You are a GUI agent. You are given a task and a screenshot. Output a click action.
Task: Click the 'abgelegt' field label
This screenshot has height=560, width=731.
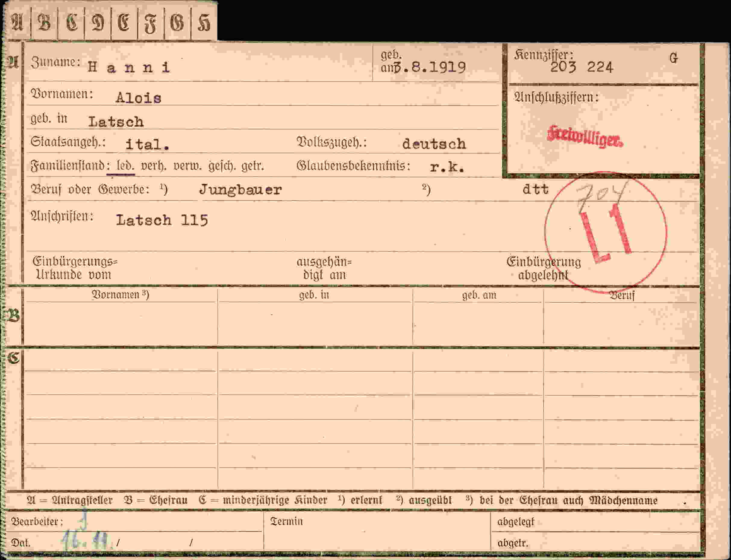516,522
